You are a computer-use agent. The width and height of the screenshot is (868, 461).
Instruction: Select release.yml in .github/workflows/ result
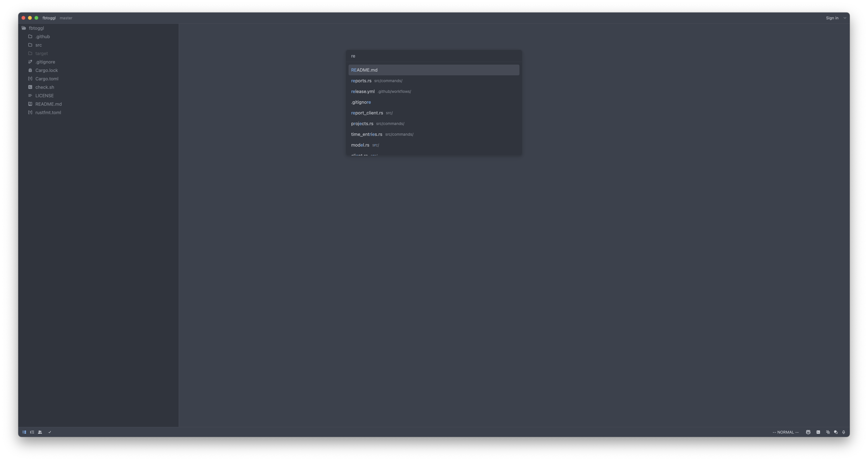click(x=434, y=91)
